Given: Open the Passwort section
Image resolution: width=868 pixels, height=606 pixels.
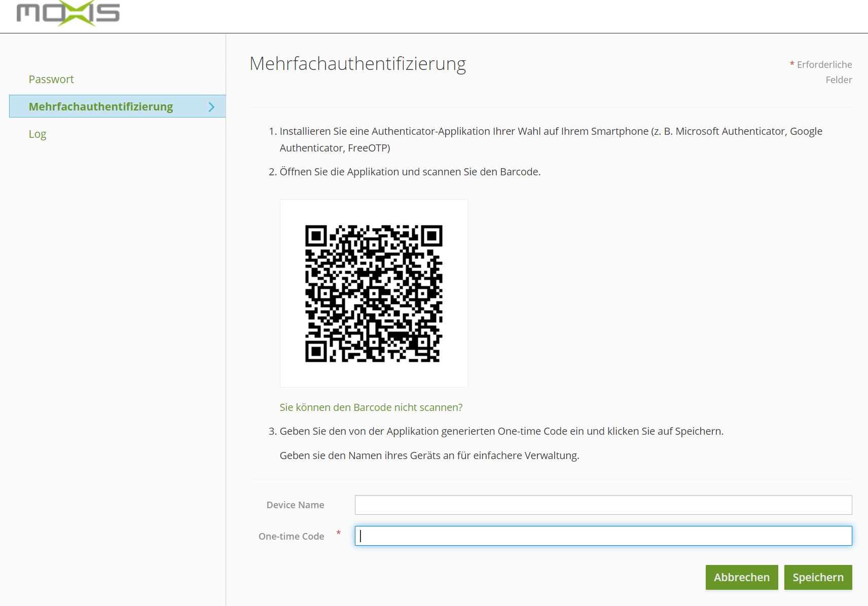Looking at the screenshot, I should (51, 79).
